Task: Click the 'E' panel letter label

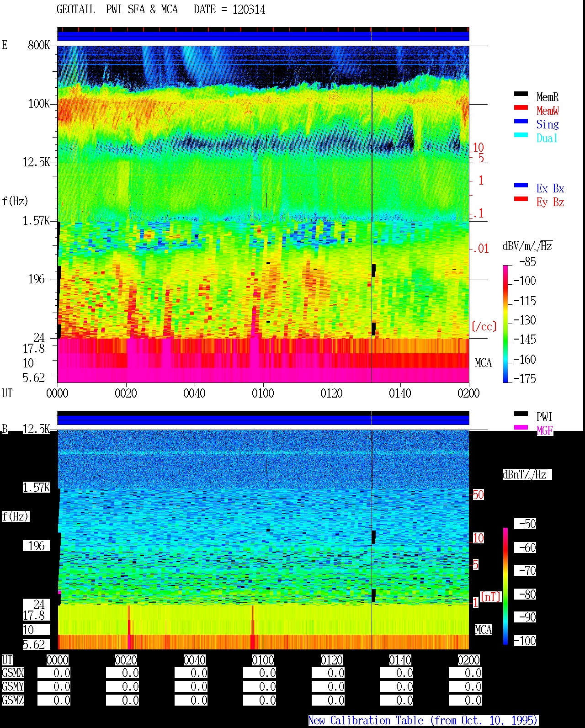Action: (5, 45)
